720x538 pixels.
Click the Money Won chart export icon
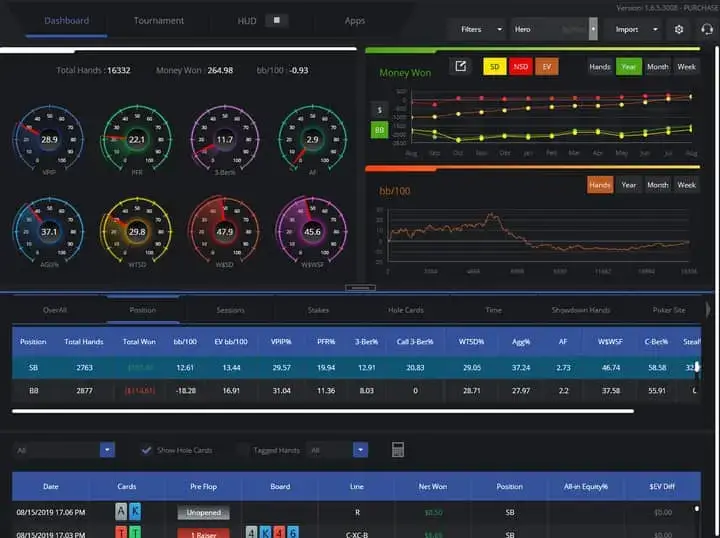(460, 67)
